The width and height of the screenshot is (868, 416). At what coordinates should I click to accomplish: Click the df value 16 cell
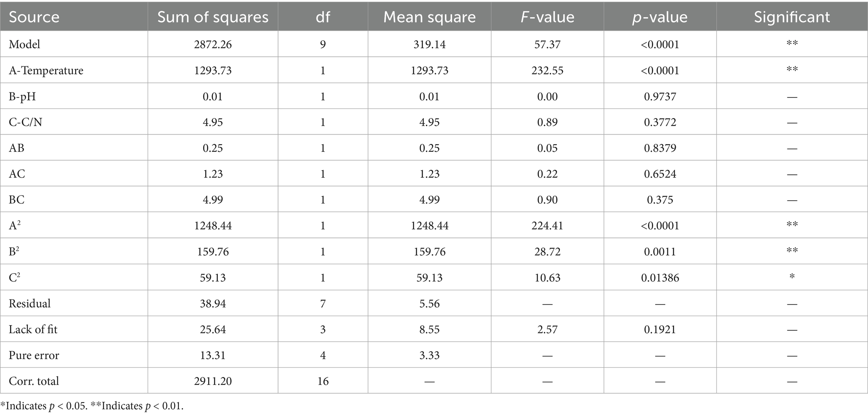[x=323, y=381]
